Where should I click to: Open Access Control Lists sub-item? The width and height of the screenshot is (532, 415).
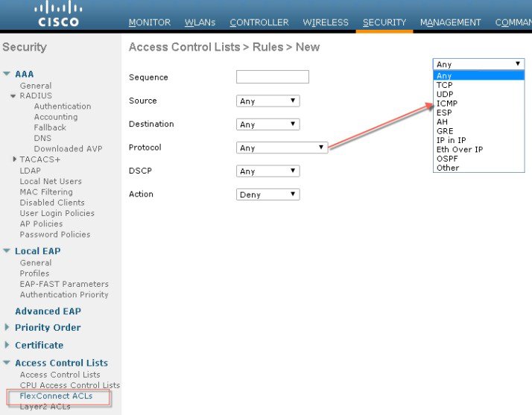(60, 375)
